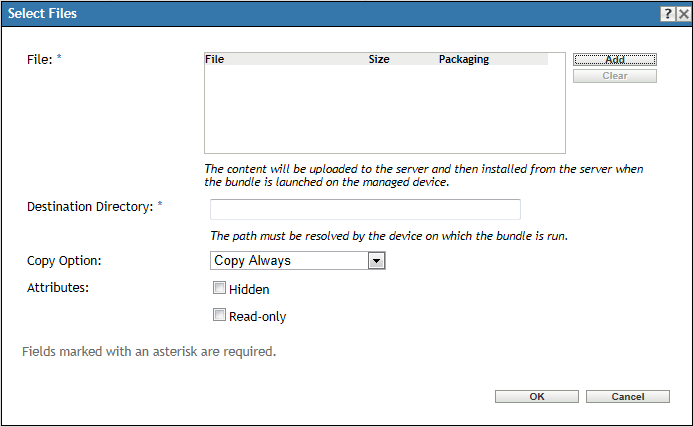Image resolution: width=693 pixels, height=427 pixels.
Task: Click the Select Files title bar
Action: pos(300,14)
